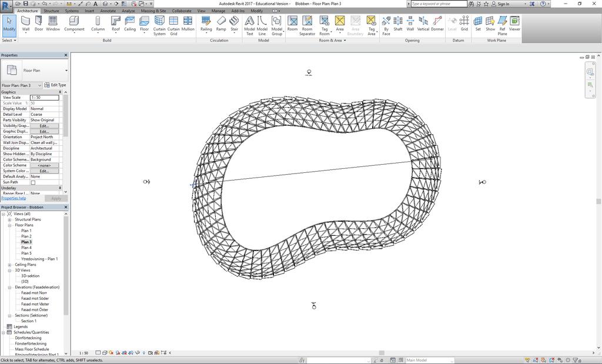The width and height of the screenshot is (602, 364).
Task: Select the Mullion tool
Action: coord(188,24)
